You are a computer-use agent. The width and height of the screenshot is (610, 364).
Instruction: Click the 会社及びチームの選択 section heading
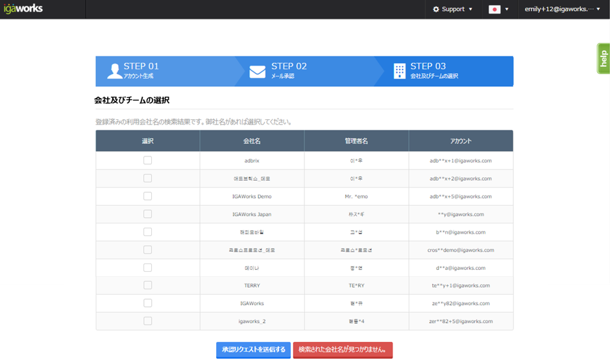[x=132, y=101]
